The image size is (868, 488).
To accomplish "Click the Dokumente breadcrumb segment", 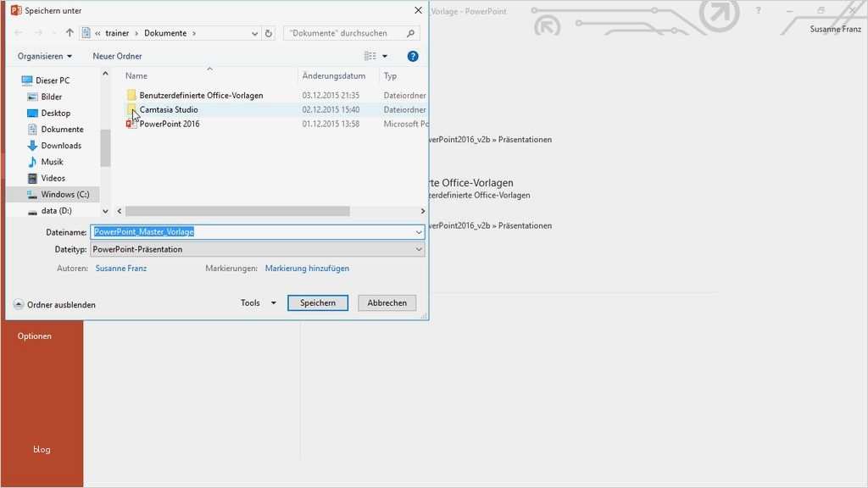I will [165, 33].
